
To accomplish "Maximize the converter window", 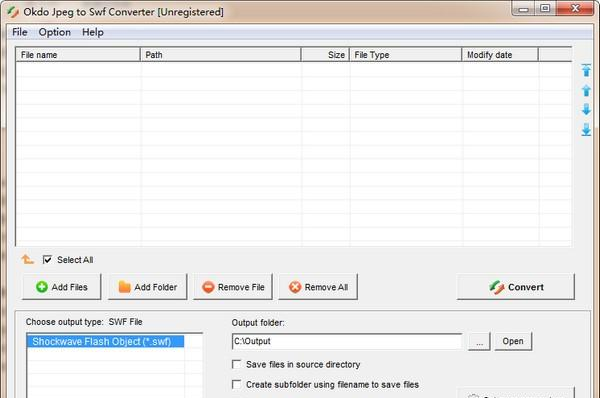I will click(x=545, y=8).
